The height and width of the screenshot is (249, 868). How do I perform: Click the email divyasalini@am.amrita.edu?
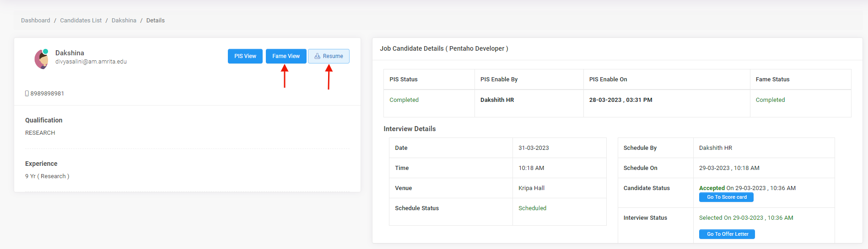(x=91, y=62)
